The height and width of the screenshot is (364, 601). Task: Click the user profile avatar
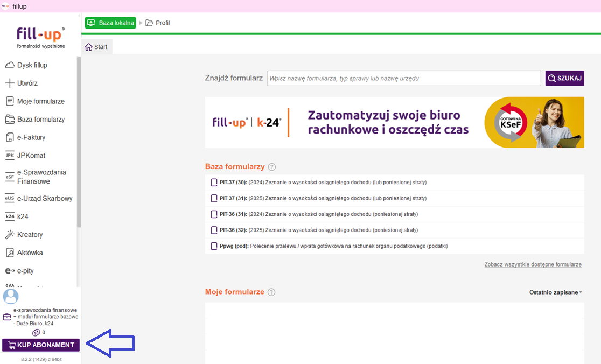pos(11,296)
